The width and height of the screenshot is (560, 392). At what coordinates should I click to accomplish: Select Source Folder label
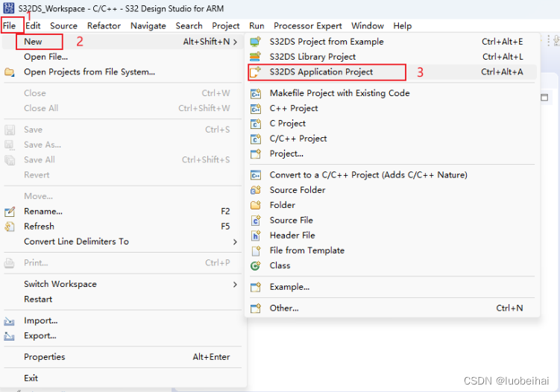pos(298,190)
